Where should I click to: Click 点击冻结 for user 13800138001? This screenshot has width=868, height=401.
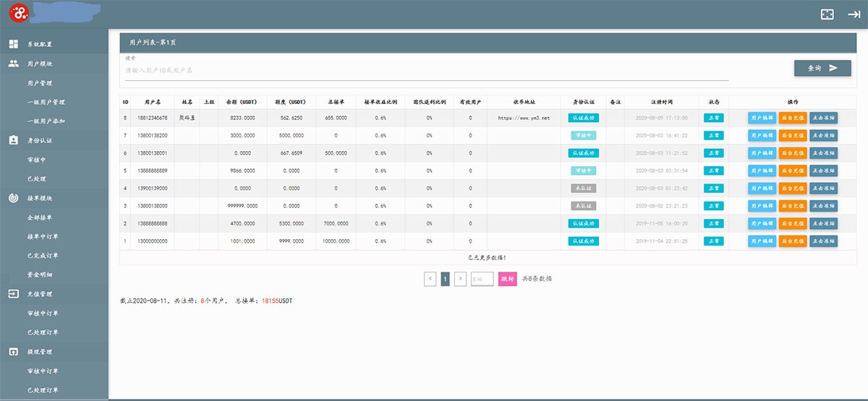coord(824,153)
